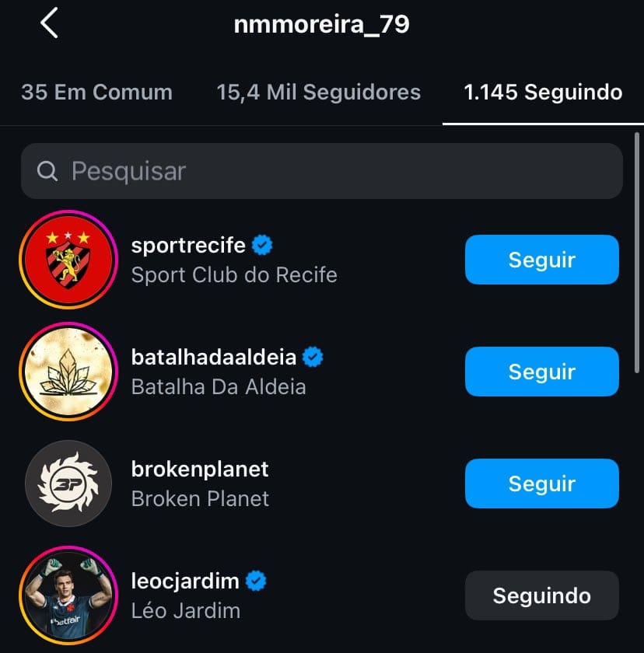This screenshot has height=653, width=644.
Task: Click the nmmoreira_79 header title
Action: (322, 24)
